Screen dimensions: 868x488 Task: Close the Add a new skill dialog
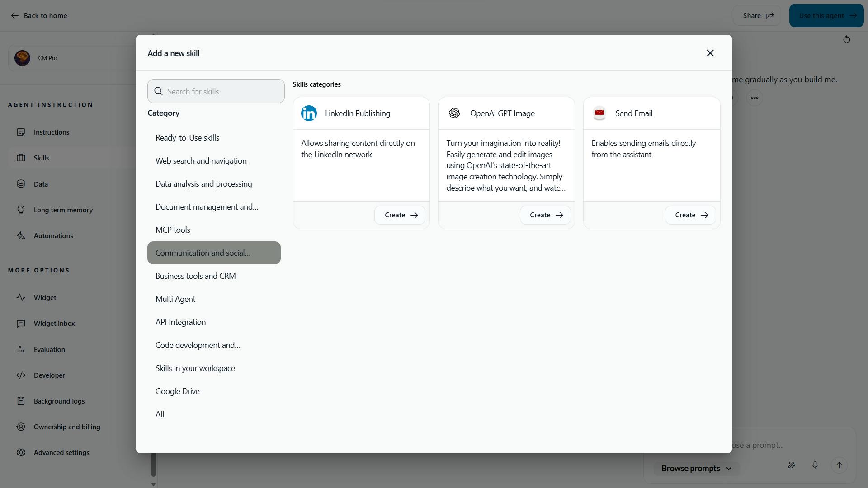[710, 53]
